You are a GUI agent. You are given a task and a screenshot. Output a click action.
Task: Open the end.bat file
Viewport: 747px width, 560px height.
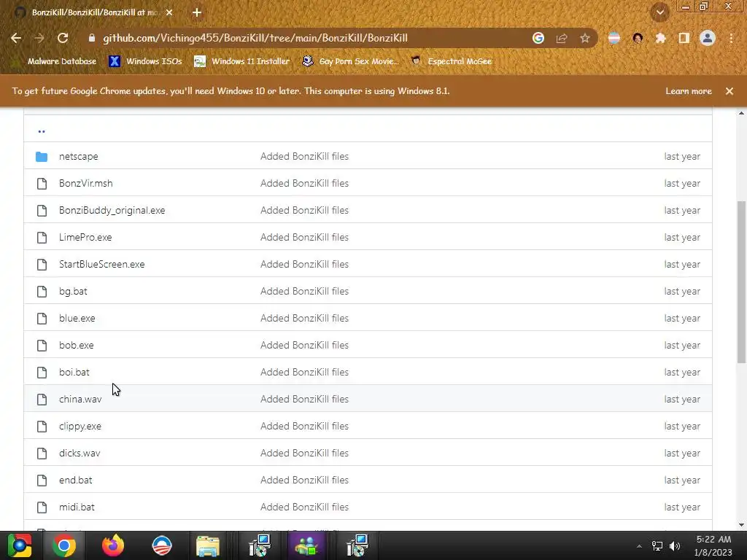76,480
